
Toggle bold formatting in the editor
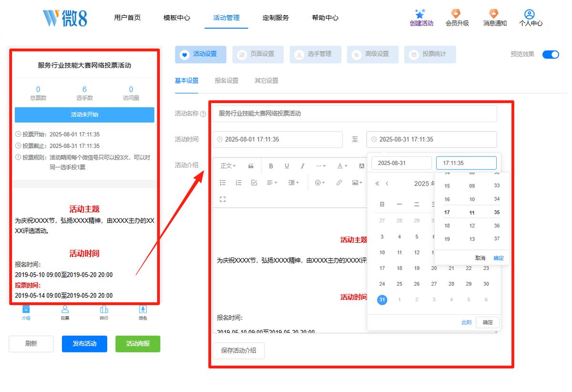pyautogui.click(x=271, y=166)
